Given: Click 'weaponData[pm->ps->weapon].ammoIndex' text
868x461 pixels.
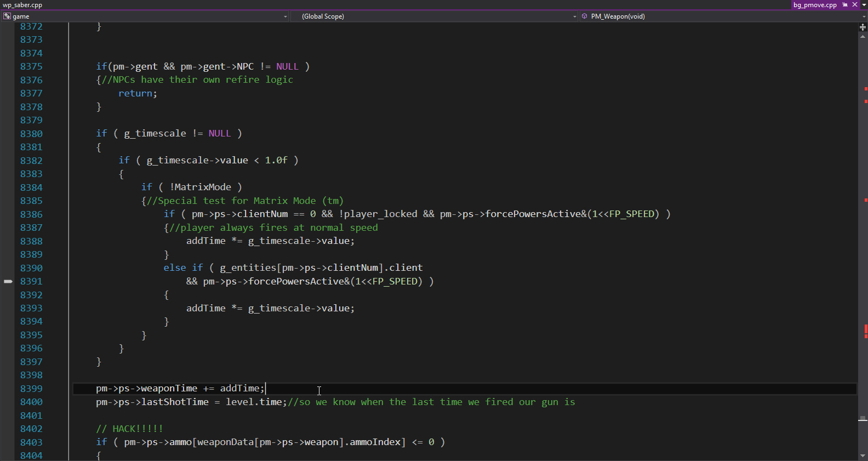Looking at the screenshot, I should click(301, 442).
